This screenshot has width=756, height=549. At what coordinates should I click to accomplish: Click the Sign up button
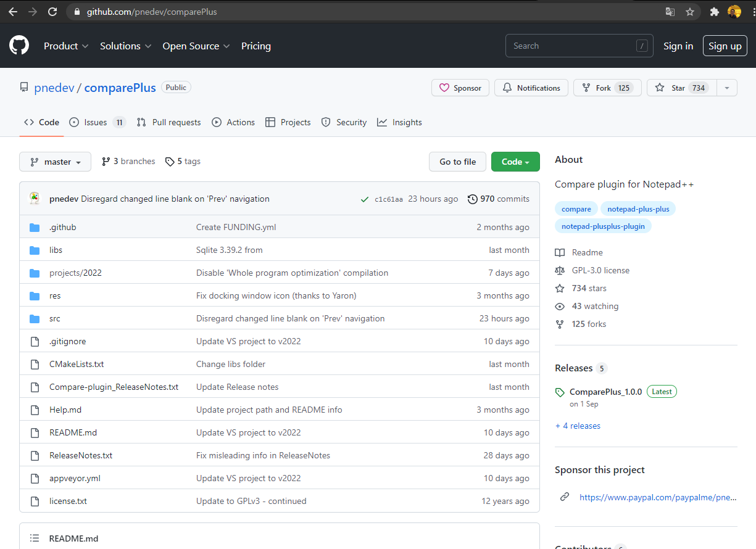coord(725,46)
